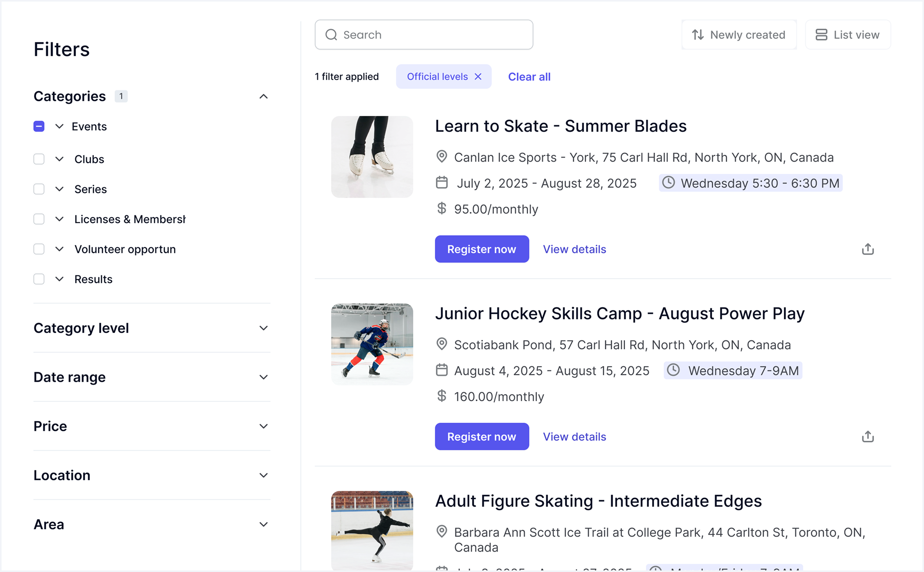Check the Licenses & Memberships checkbox
The height and width of the screenshot is (572, 924).
pyautogui.click(x=39, y=219)
